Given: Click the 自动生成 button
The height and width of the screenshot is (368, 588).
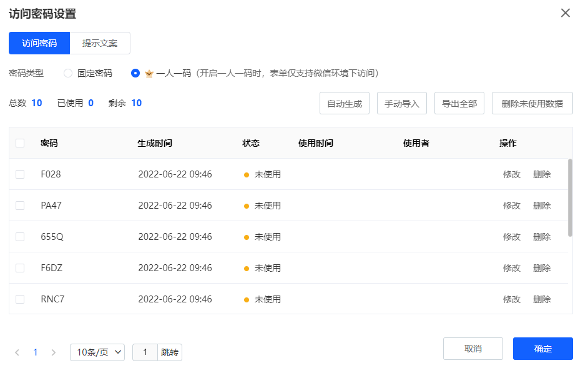Looking at the screenshot, I should point(345,104).
